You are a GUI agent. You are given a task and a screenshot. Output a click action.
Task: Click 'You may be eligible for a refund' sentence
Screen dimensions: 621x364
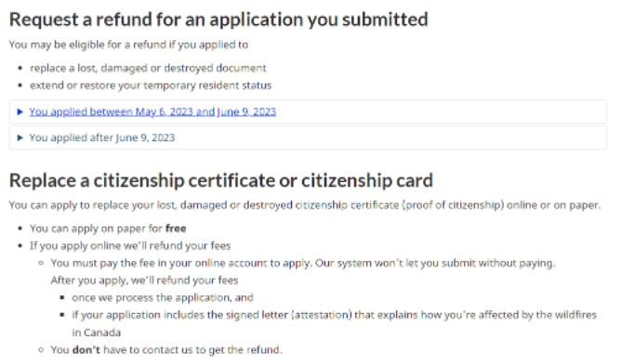[128, 45]
